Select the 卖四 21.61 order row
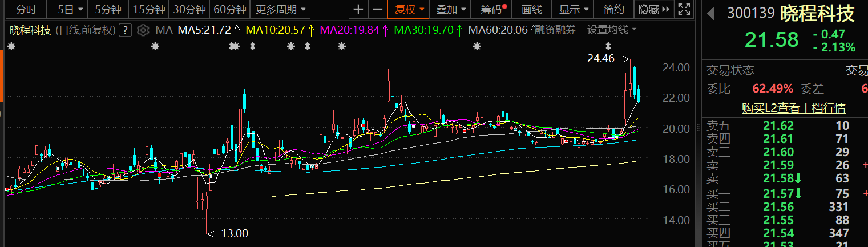Screen dimensions: 868x247 coord(786,139)
